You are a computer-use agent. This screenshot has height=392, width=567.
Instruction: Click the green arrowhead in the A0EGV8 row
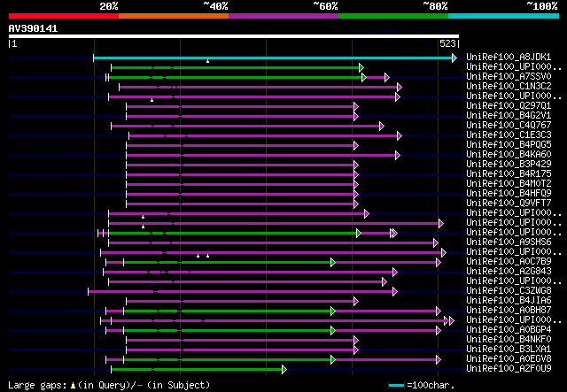[333, 360]
